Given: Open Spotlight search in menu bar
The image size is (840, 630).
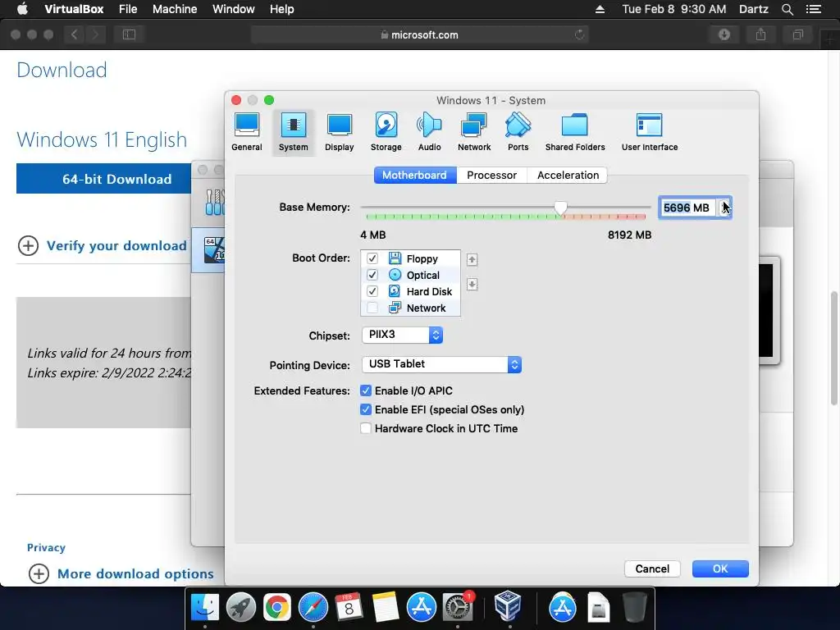Looking at the screenshot, I should 787,9.
